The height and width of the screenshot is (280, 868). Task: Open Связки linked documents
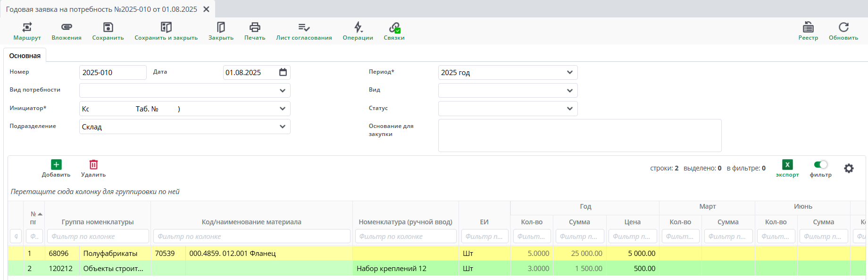click(x=394, y=31)
